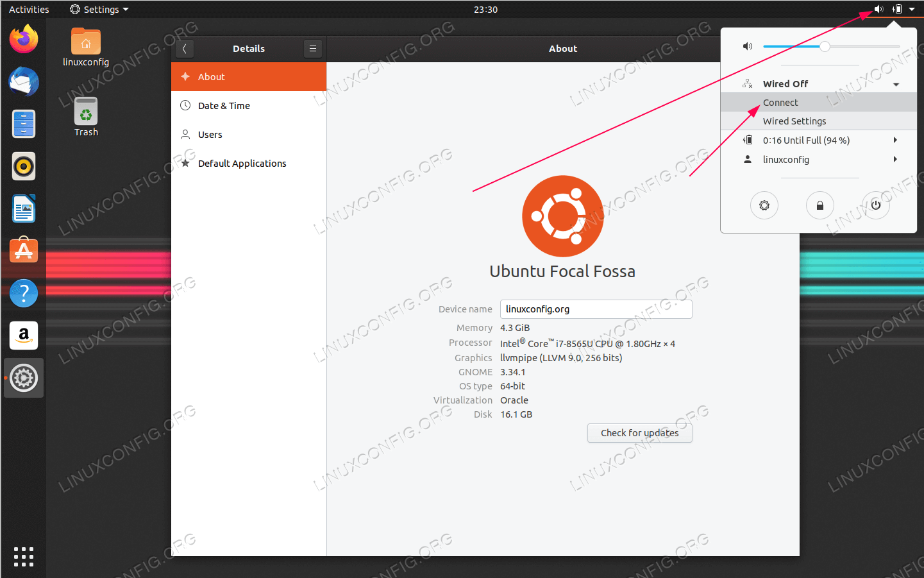Click the Device name text field
This screenshot has width=924, height=578.
click(596, 309)
